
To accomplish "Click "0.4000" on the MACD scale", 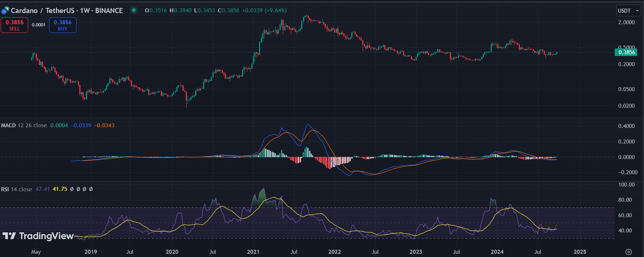I will click(626, 126).
